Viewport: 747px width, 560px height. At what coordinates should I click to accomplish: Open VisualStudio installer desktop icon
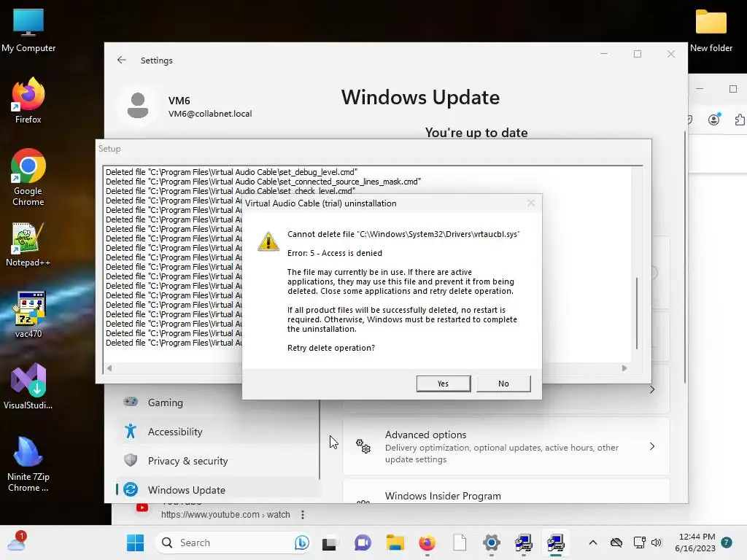[28, 386]
